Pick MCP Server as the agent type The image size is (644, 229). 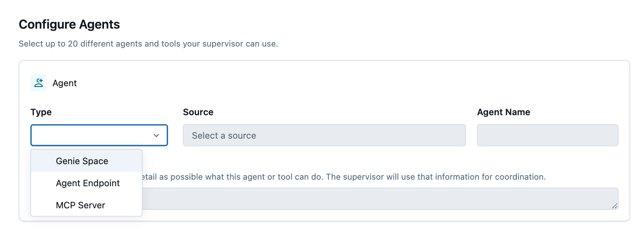coord(80,205)
